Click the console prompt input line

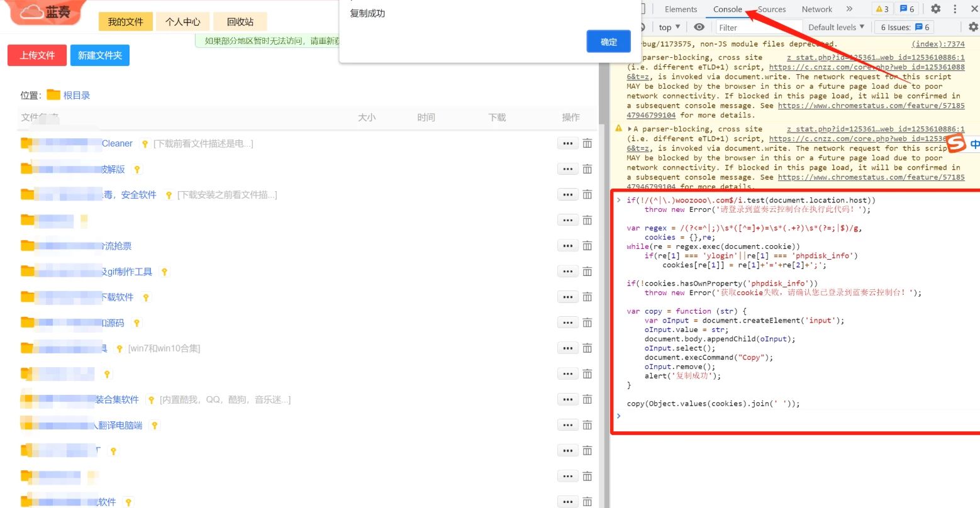coord(799,416)
